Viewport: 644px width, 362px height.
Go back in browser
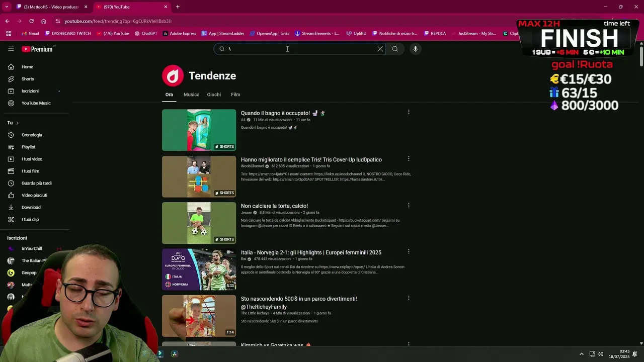[7, 21]
